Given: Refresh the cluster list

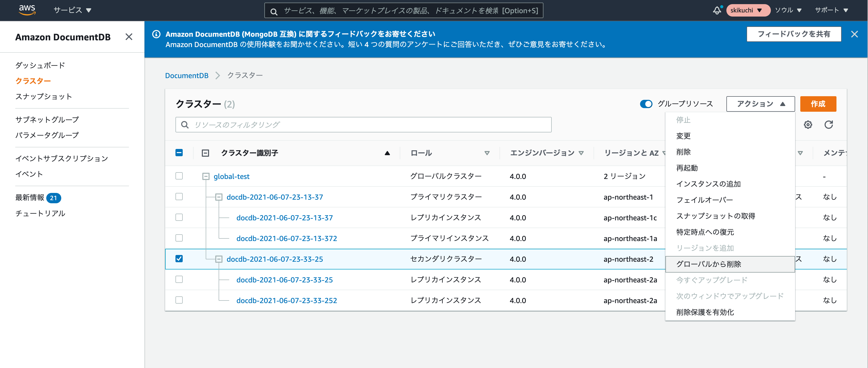Looking at the screenshot, I should point(829,124).
